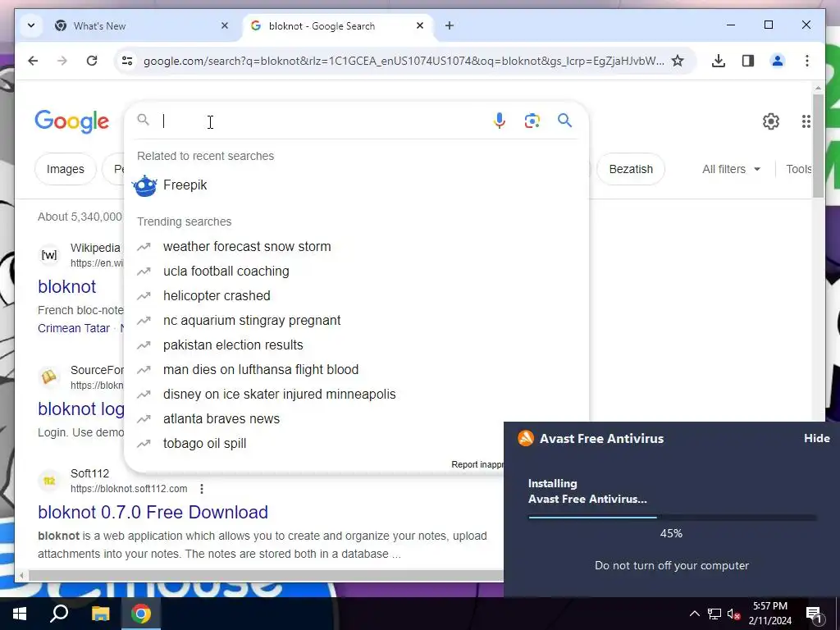
Task: Open three-dot options for Soft112 result
Action: click(202, 489)
